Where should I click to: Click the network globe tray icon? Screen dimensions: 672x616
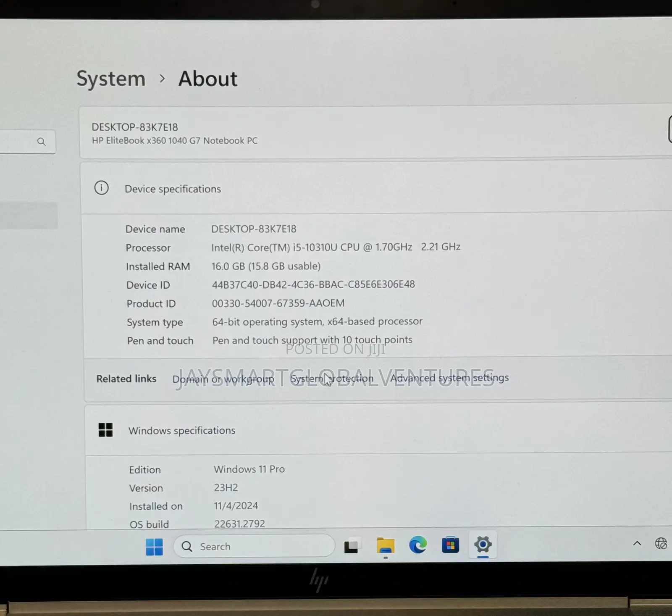point(661,543)
